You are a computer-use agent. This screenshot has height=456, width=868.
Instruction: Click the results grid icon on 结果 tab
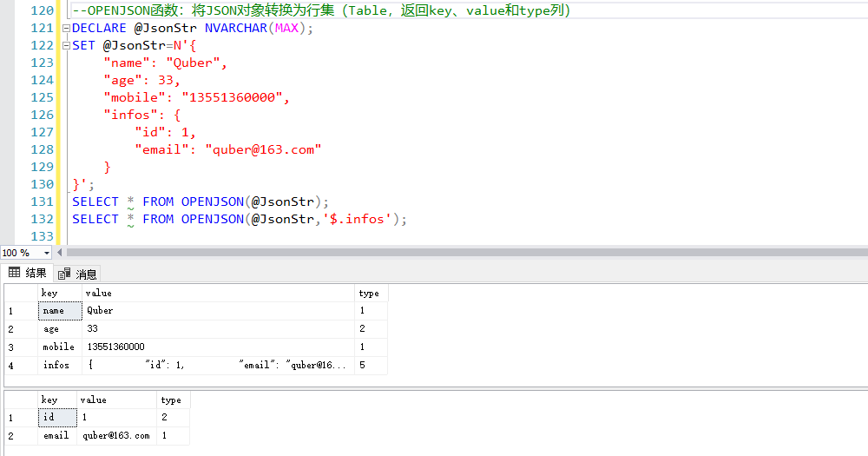point(15,272)
